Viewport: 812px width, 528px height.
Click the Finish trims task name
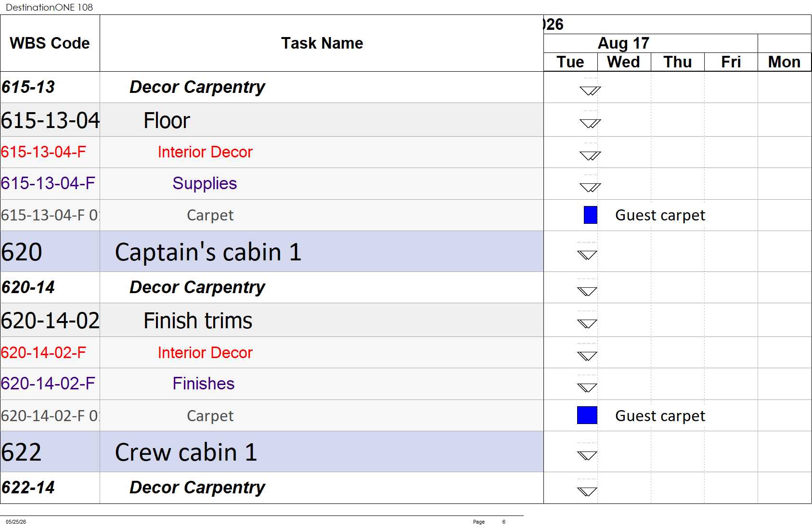198,321
